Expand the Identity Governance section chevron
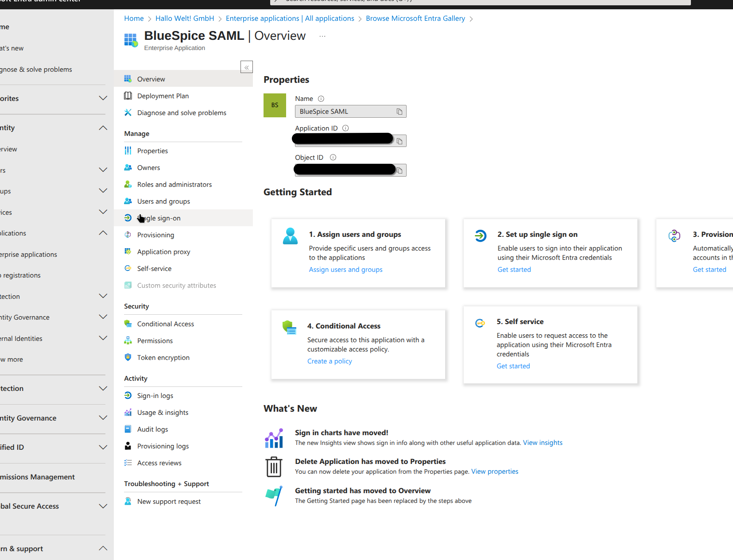The width and height of the screenshot is (733, 560). tap(103, 418)
